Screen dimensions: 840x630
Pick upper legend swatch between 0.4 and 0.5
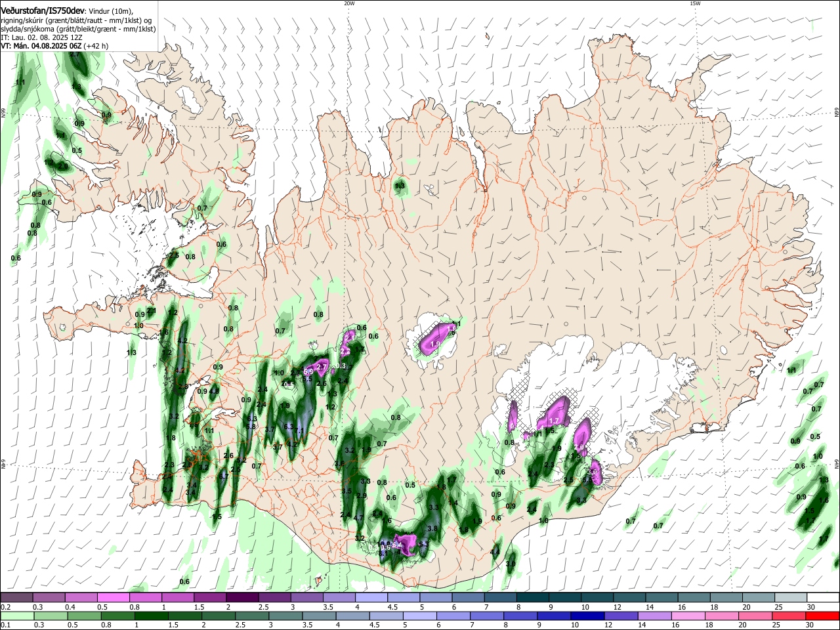click(81, 598)
